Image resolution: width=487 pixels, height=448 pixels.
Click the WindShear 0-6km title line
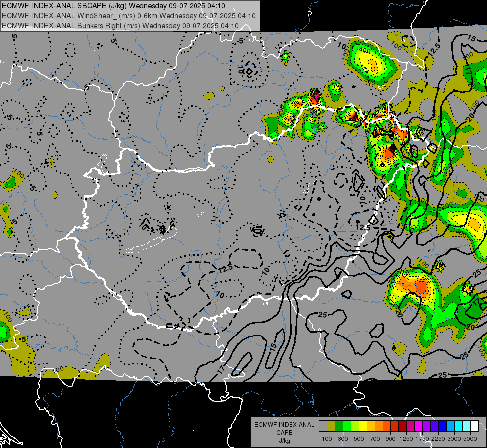click(129, 16)
